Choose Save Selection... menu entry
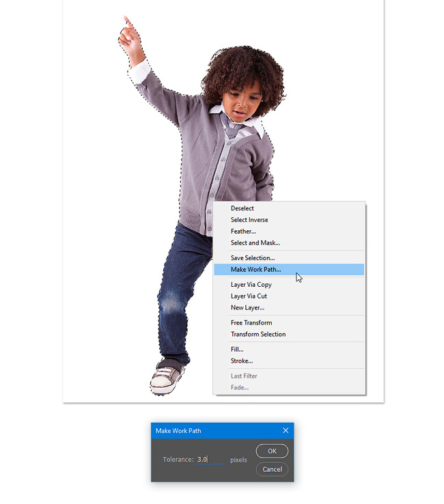This screenshot has height=504, width=444. tap(289, 258)
